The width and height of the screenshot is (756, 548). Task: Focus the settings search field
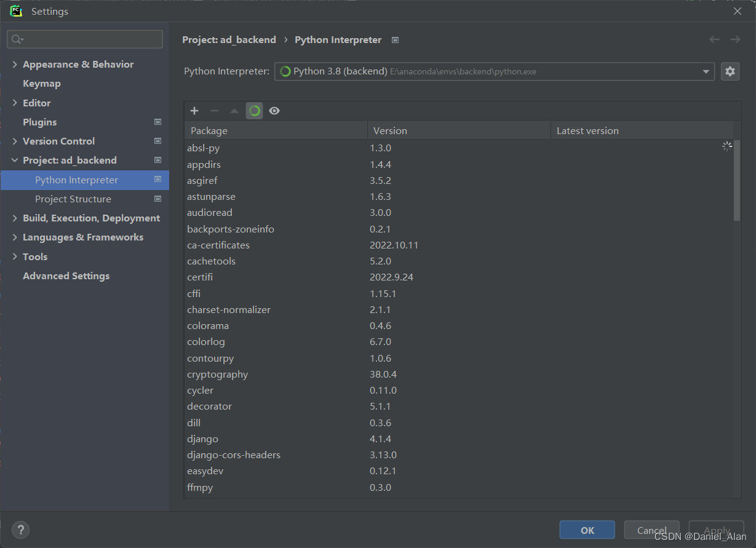(x=85, y=39)
